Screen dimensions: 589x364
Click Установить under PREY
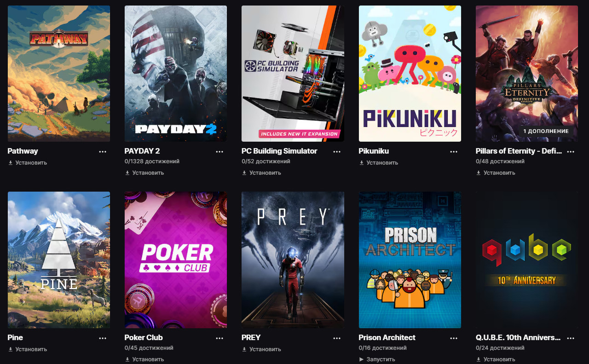tap(261, 349)
